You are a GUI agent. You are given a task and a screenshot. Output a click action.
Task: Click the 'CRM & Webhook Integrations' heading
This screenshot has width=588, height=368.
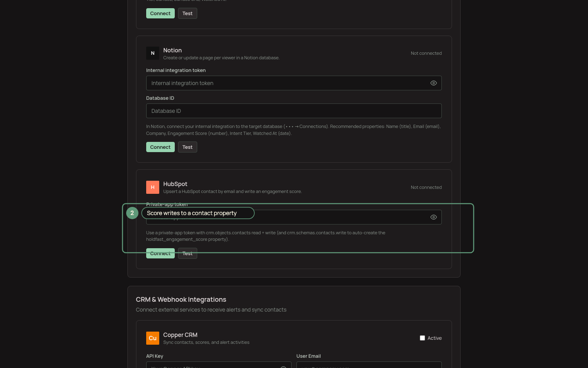[181, 300]
